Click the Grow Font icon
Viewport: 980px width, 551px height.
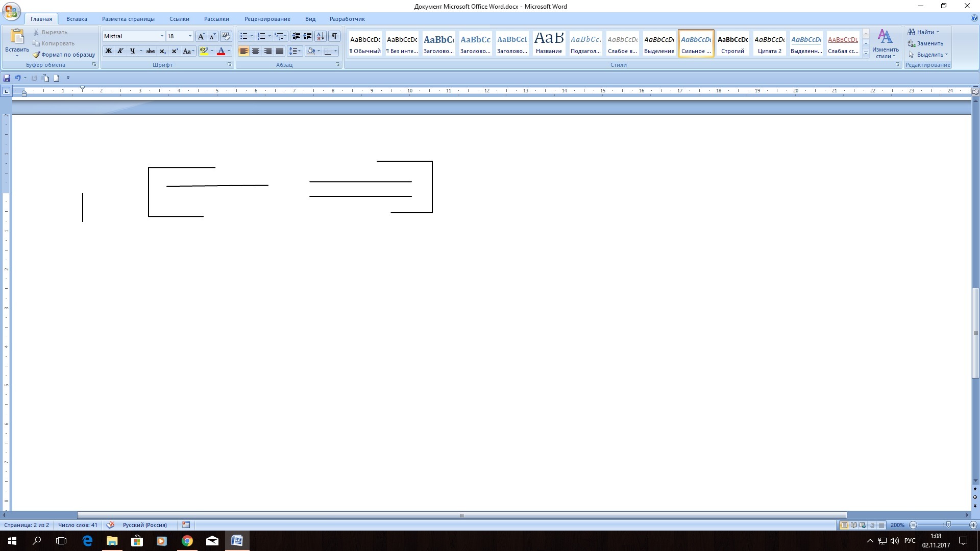[201, 36]
